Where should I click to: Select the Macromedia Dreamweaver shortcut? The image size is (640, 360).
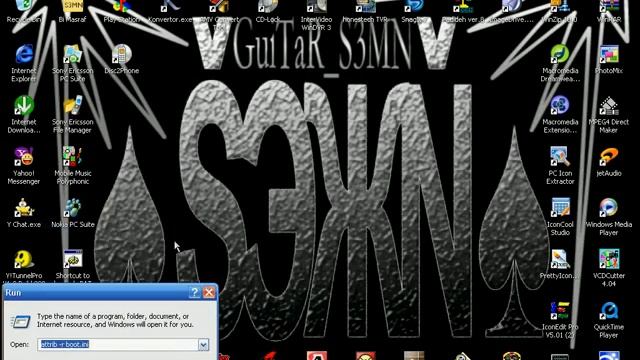click(x=560, y=63)
